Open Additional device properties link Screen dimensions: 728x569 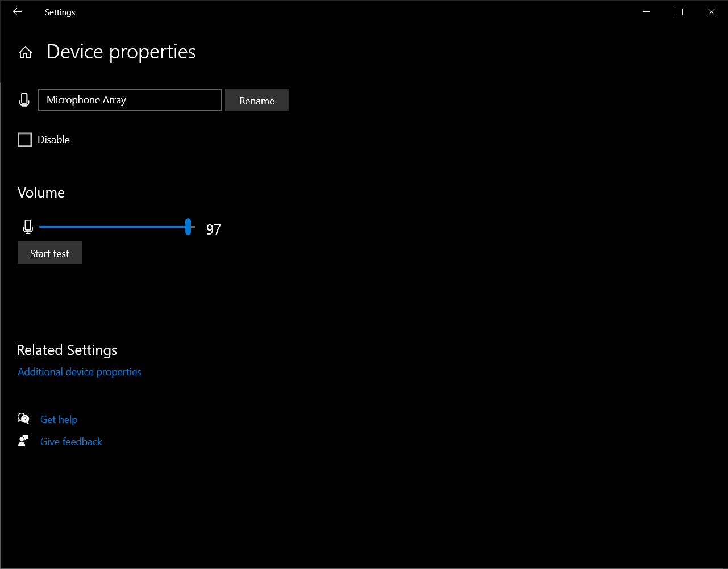80,372
